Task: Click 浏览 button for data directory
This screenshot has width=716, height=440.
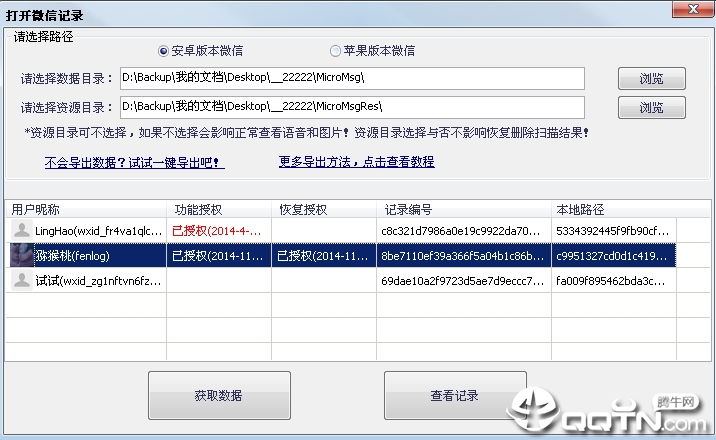Action: pyautogui.click(x=652, y=79)
